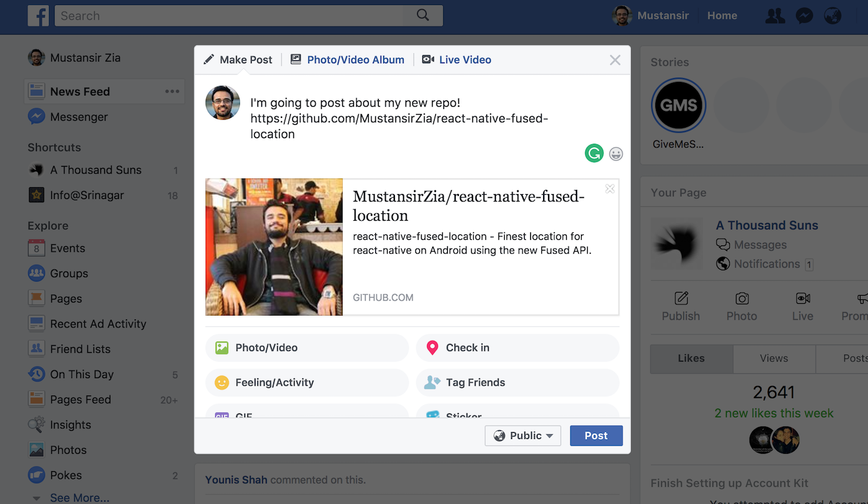Open the MustansirZia/react-native-fused-location preview title
Viewport: 868px width, 504px height.
click(x=469, y=206)
